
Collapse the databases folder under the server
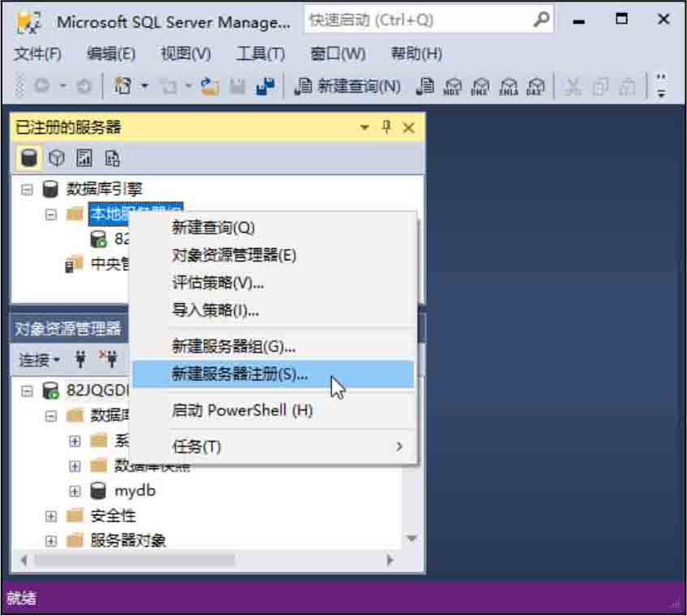point(51,416)
